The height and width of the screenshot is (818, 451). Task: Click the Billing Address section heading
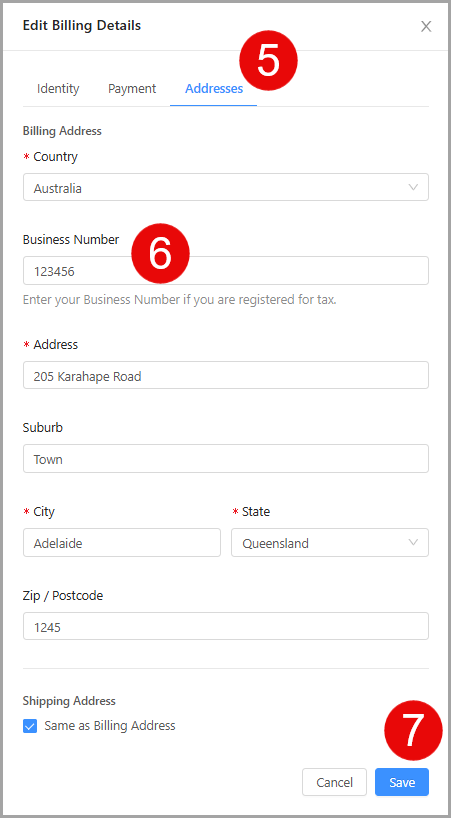(x=62, y=131)
